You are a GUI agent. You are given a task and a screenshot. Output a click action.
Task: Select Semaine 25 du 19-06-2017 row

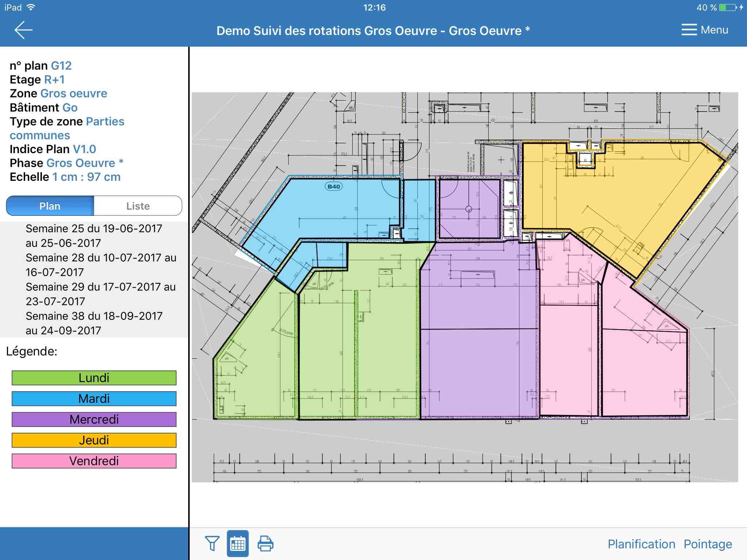(x=94, y=236)
